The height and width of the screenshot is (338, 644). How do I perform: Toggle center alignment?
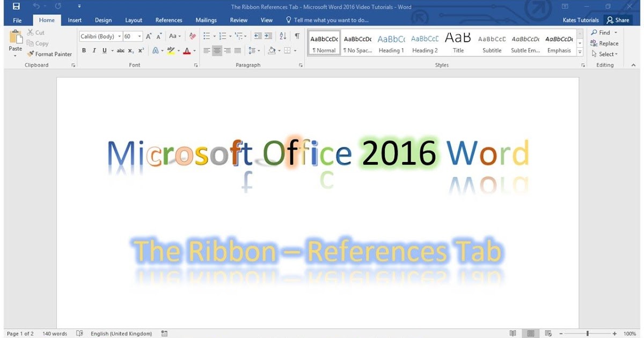click(x=217, y=50)
